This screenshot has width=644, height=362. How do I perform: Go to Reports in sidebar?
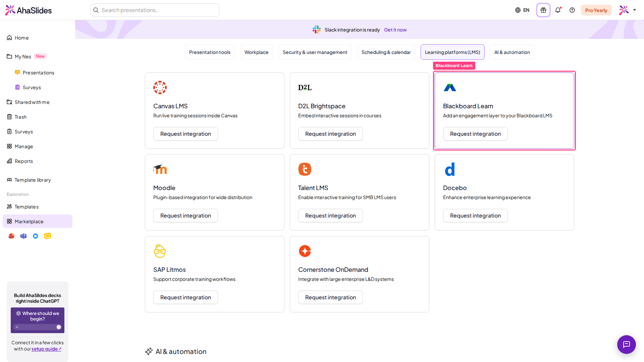point(38,161)
